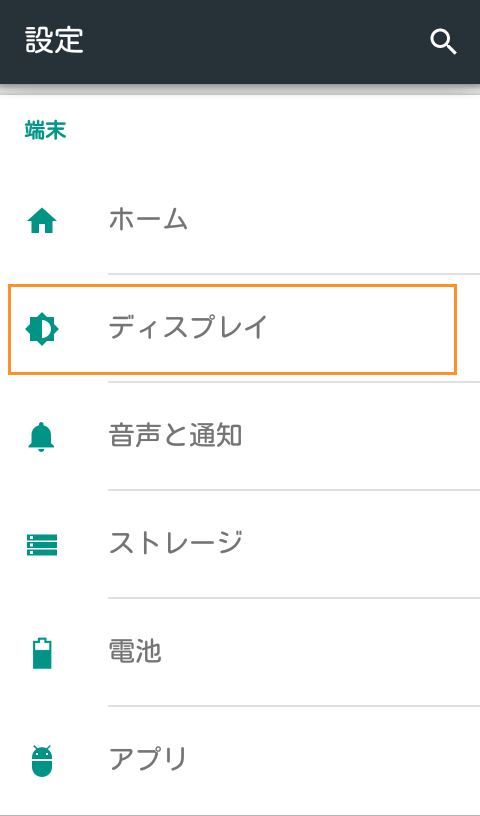Click the brightness icon beside ディスプレイ
Viewport: 480px width, 816px height.
pos(42,329)
